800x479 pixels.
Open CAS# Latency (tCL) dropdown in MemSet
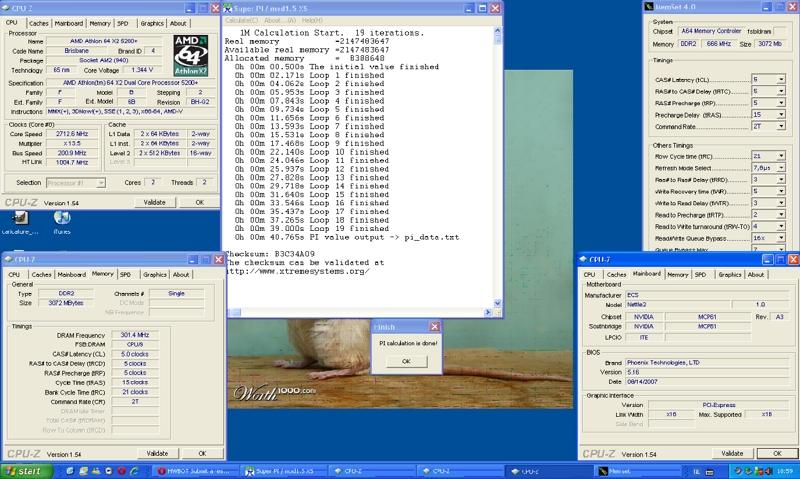pyautogui.click(x=781, y=79)
